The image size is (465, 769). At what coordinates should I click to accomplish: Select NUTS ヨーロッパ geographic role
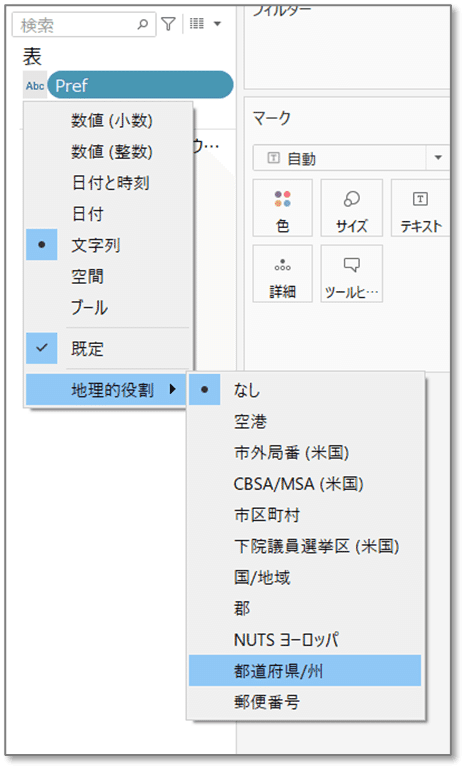(305, 640)
